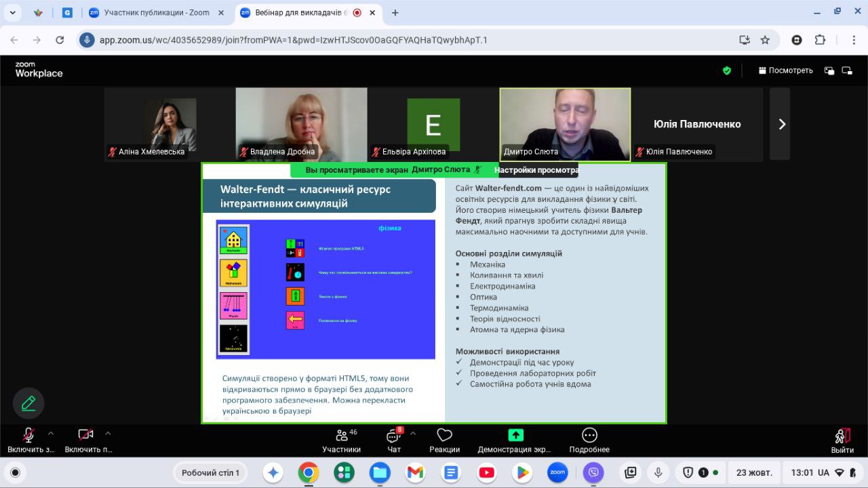Click the green annotation pencil button
Screen dimensions: 868x488
click(28, 403)
